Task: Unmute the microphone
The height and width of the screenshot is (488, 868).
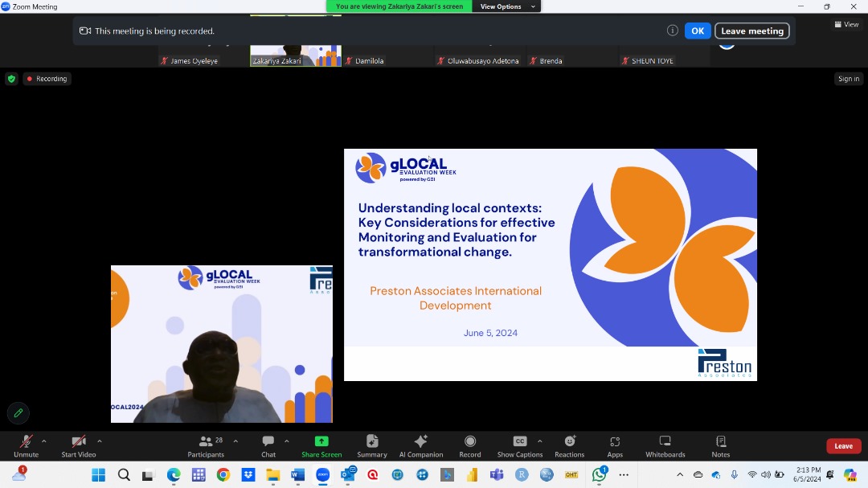Action: tap(26, 446)
